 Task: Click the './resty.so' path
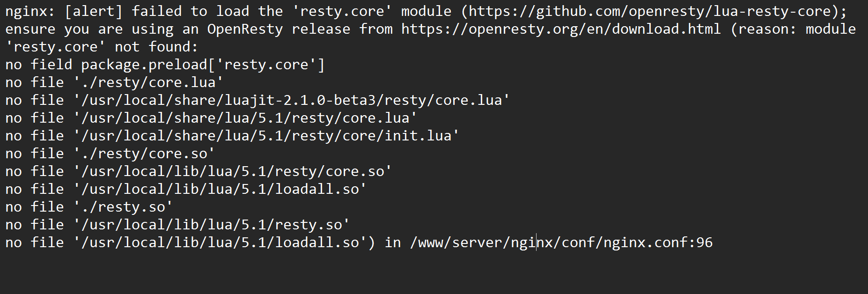[123, 207]
